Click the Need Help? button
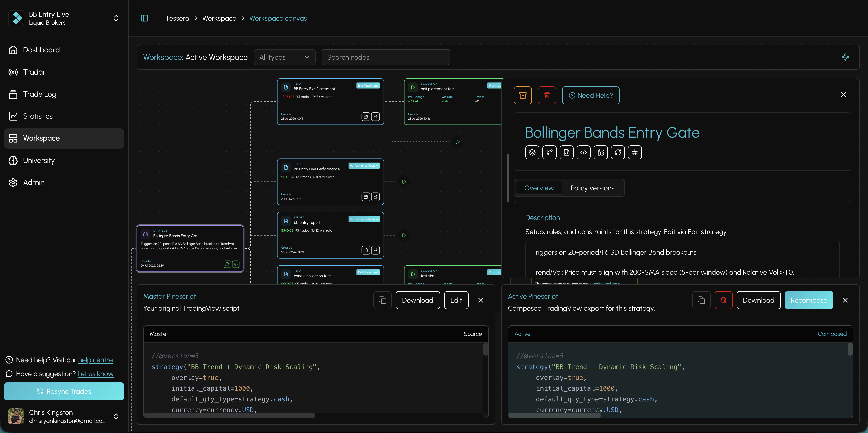Screen dimensions: 868x433 pyautogui.click(x=591, y=96)
